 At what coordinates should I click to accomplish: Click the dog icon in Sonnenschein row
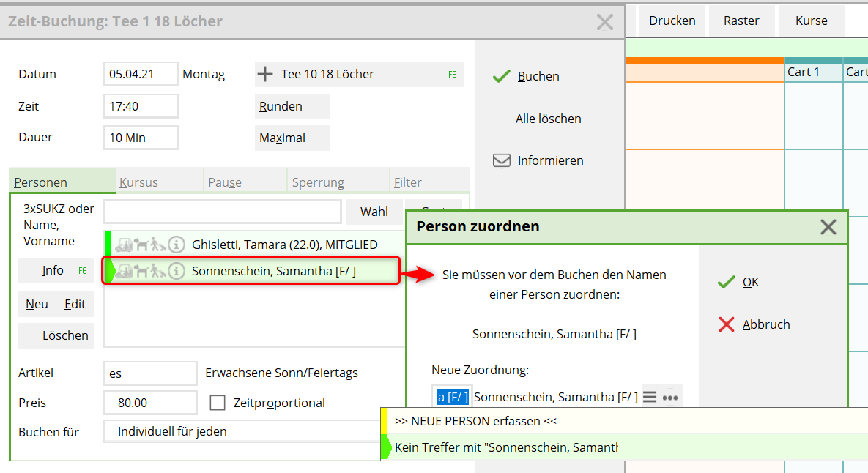[141, 270]
